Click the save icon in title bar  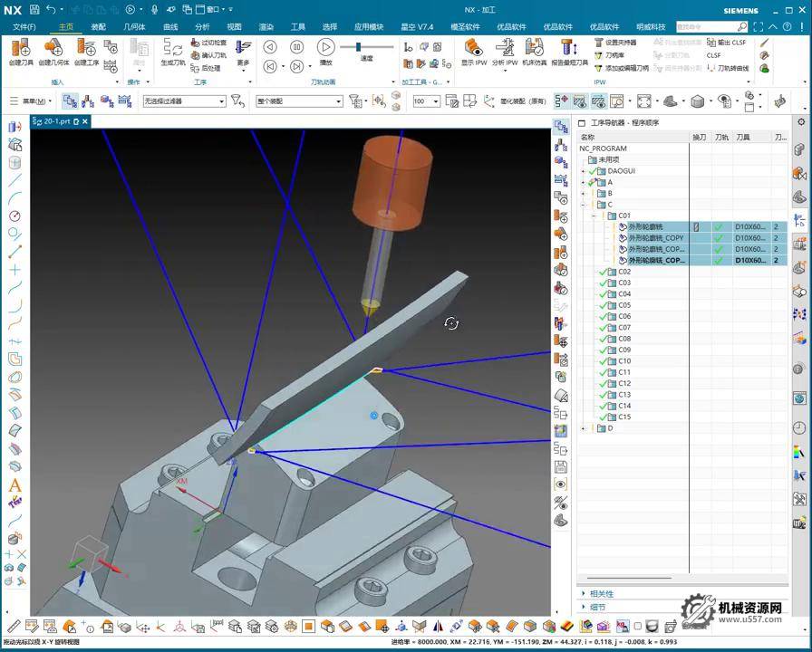pyautogui.click(x=34, y=10)
